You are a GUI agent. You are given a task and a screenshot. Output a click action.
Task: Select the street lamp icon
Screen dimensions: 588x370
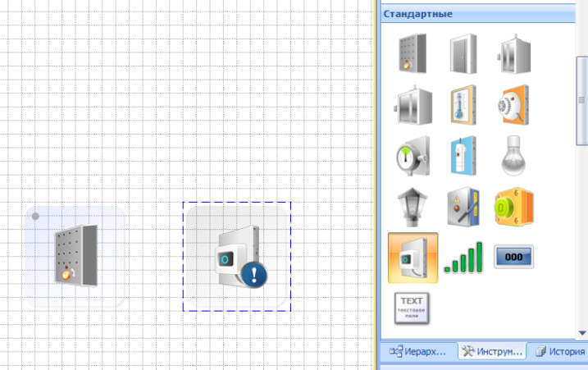coord(413,206)
